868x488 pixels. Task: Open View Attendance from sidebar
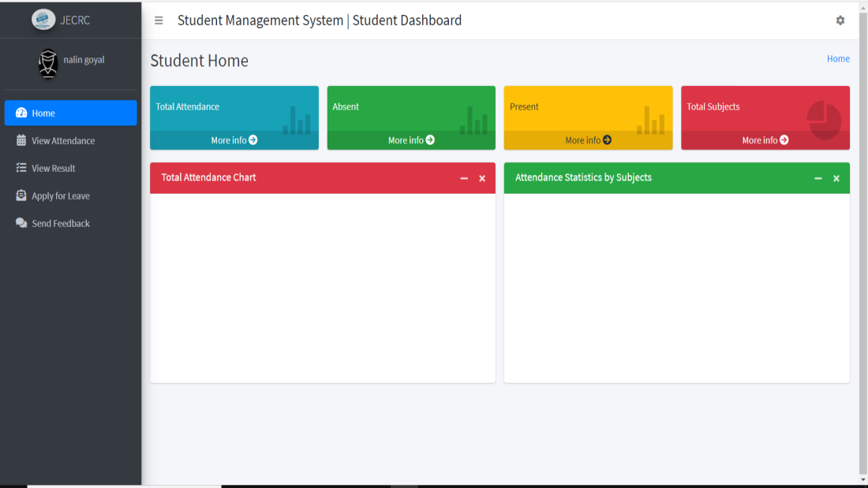pyautogui.click(x=63, y=140)
